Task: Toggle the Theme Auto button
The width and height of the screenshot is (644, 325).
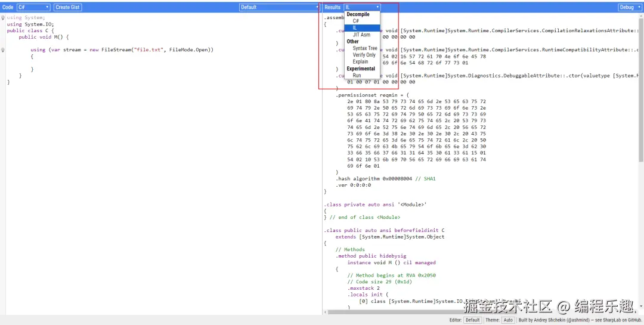Action: pos(508,320)
